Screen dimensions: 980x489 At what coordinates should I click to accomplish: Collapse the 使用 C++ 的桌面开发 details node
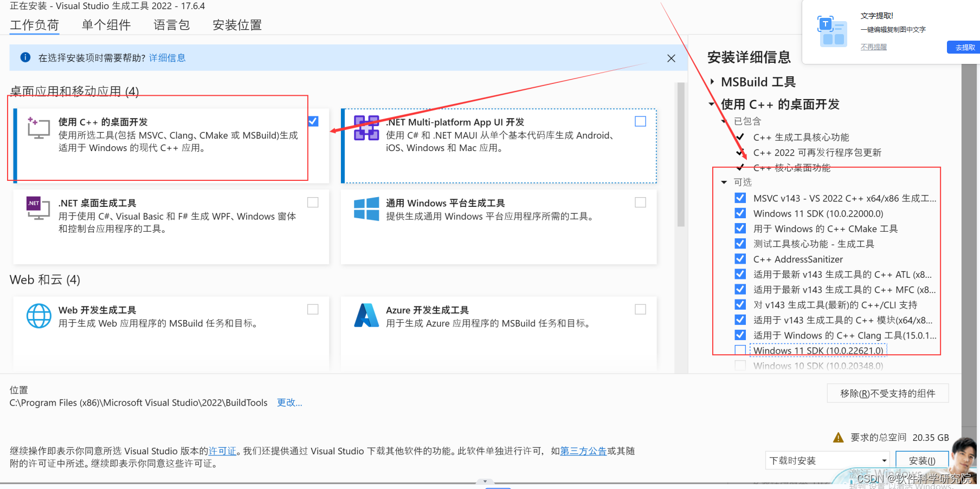pos(712,104)
